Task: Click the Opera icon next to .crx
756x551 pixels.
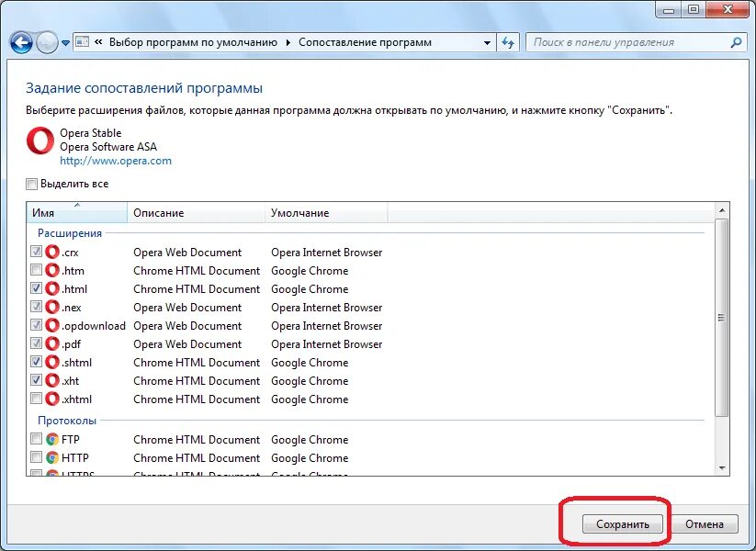Action: pyautogui.click(x=52, y=252)
